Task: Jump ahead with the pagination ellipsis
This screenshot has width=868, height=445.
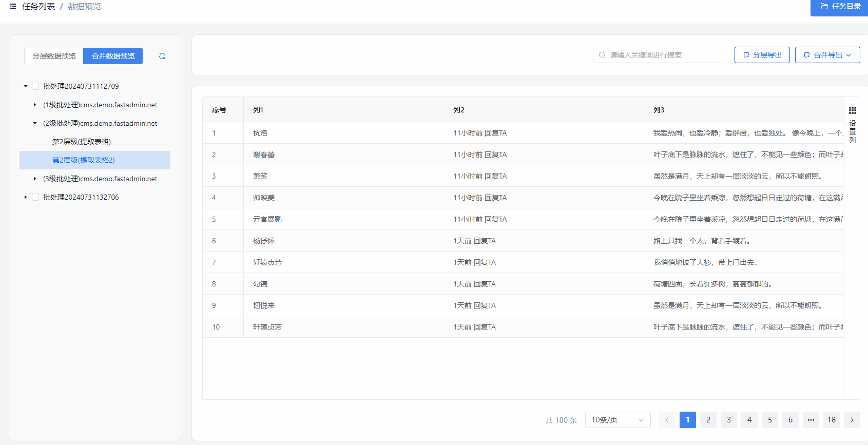Action: click(811, 420)
